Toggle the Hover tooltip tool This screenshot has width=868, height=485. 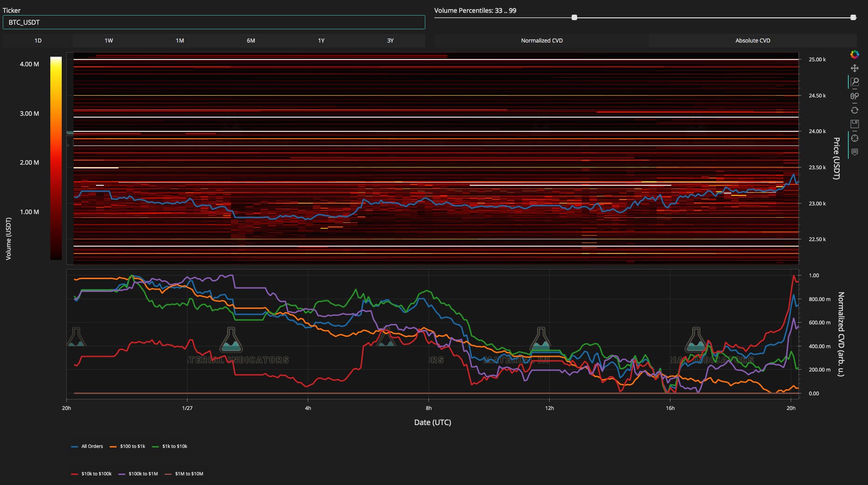tap(854, 152)
